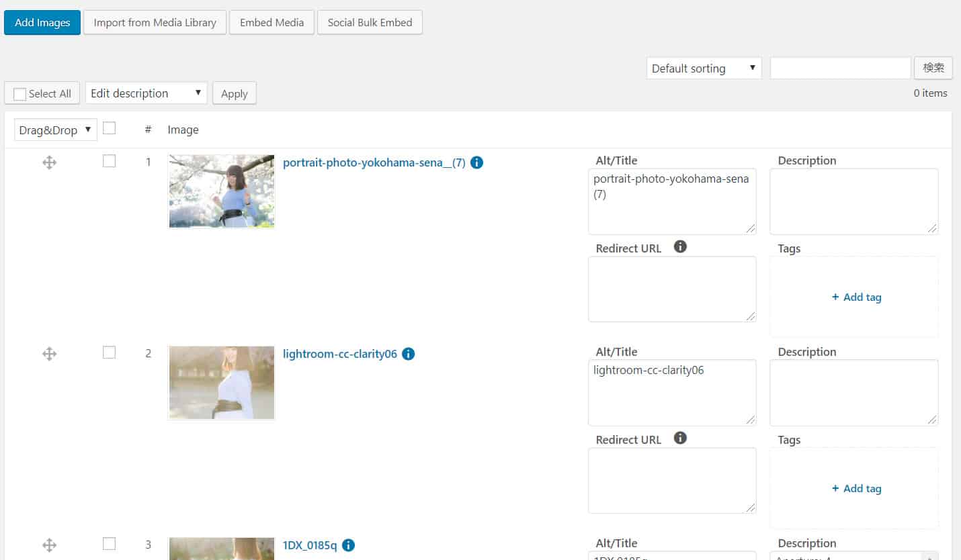Click the search text field beside 検索
Viewport: 961px width, 560px height.
coord(840,68)
